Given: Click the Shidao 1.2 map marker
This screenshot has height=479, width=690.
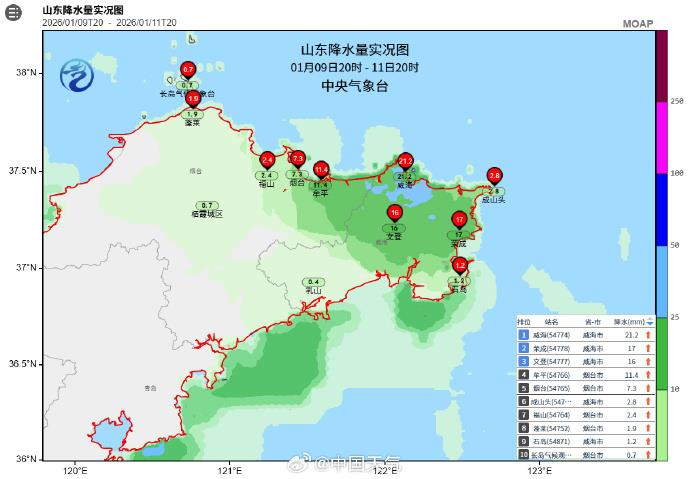Looking at the screenshot, I should click(459, 266).
